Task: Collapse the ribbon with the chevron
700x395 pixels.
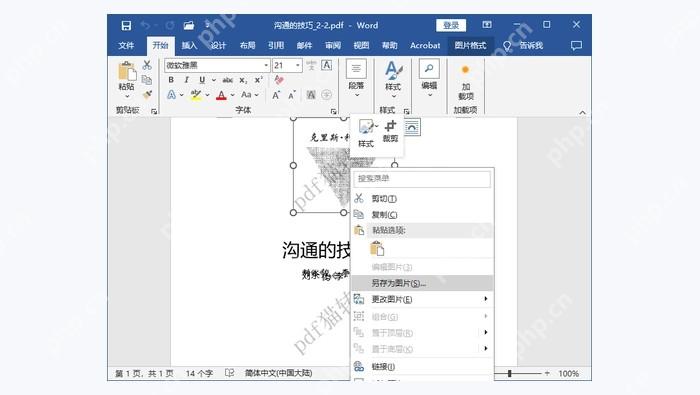Action: click(x=582, y=112)
